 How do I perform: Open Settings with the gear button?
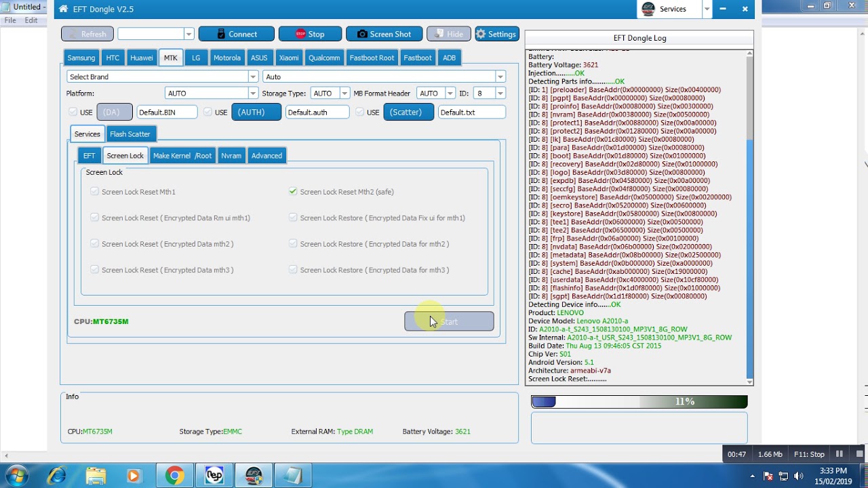coord(496,34)
